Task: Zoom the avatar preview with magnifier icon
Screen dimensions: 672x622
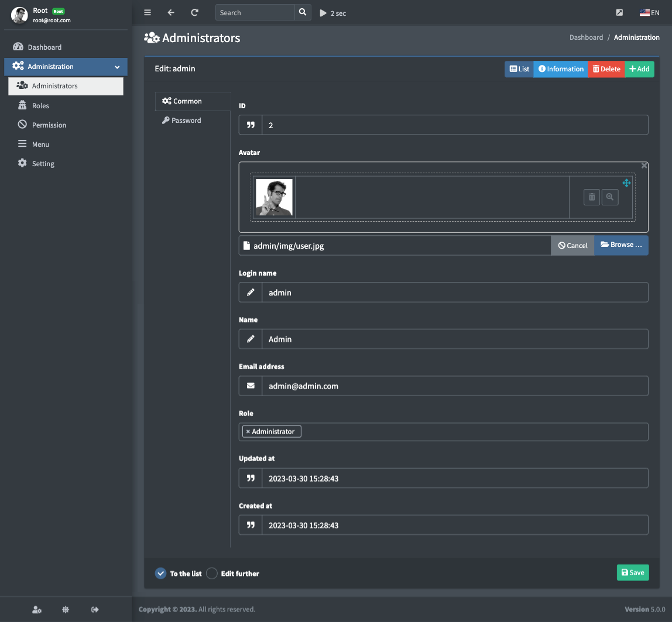Action: (610, 197)
